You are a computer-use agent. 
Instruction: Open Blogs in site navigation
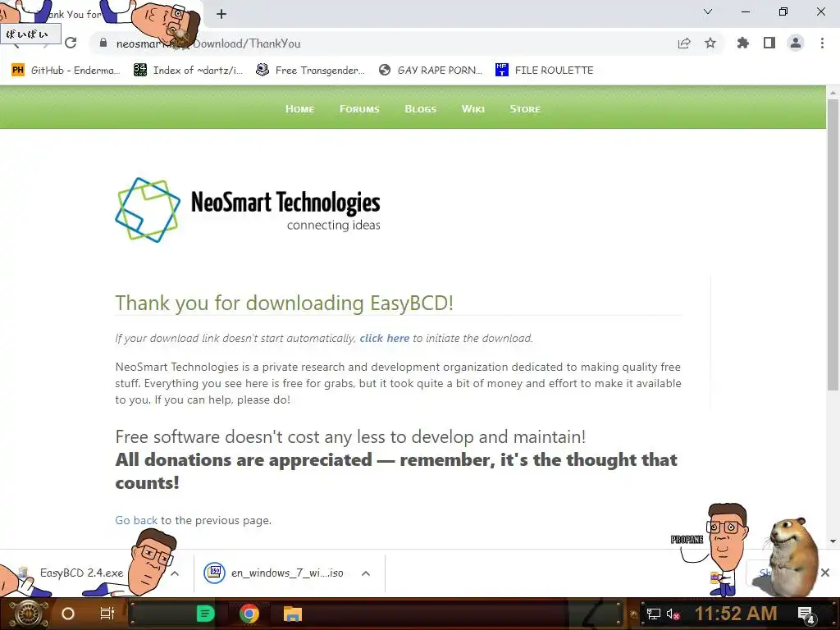click(x=421, y=109)
